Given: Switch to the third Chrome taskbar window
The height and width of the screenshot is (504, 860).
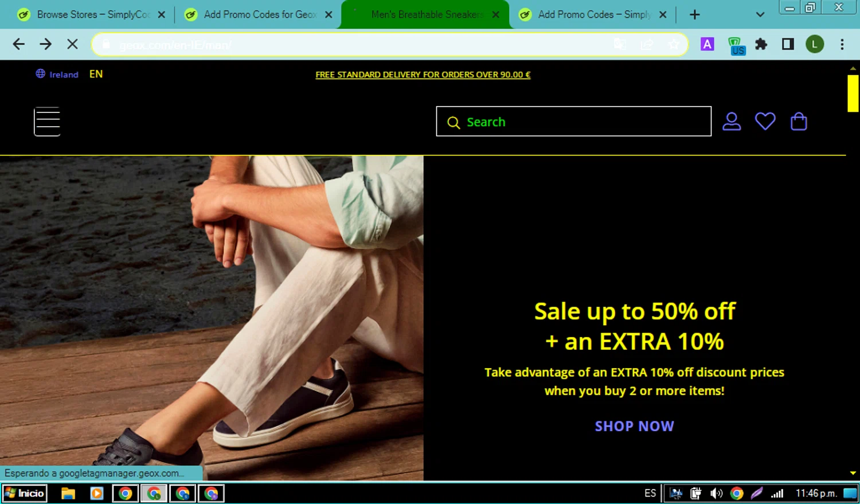Looking at the screenshot, I should (x=182, y=493).
